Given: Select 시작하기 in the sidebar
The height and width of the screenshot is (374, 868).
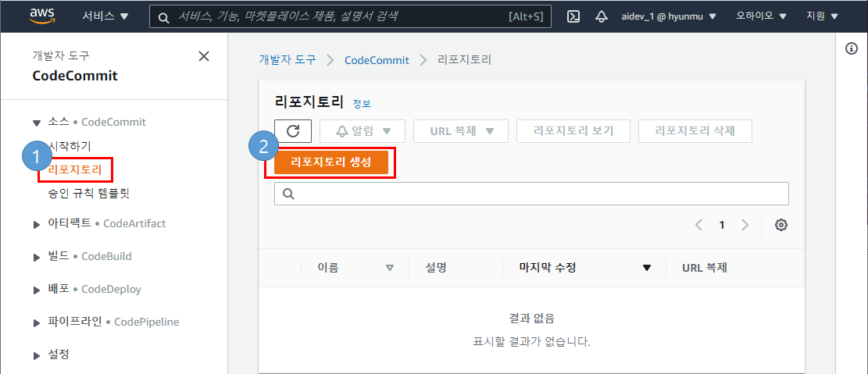Looking at the screenshot, I should (70, 146).
